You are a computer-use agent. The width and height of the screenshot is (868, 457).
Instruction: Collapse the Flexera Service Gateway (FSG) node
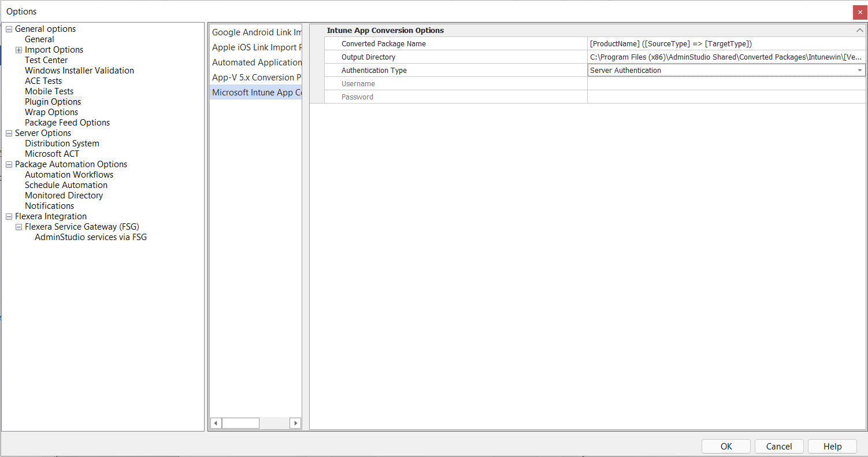tap(19, 227)
